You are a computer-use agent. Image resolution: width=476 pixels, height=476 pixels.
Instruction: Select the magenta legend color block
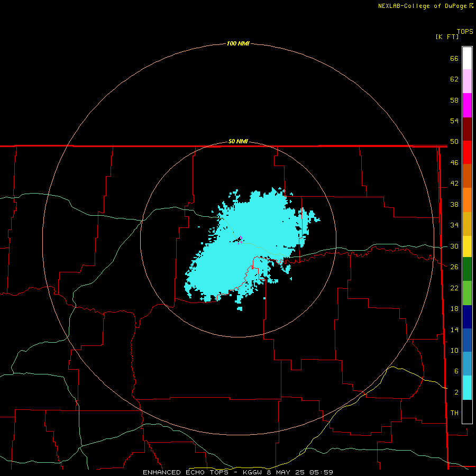click(x=467, y=105)
